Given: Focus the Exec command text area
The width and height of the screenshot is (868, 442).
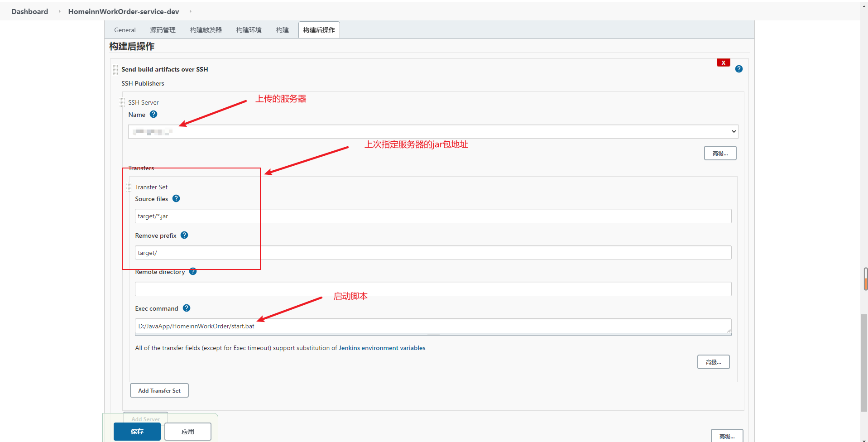Looking at the screenshot, I should coord(433,326).
